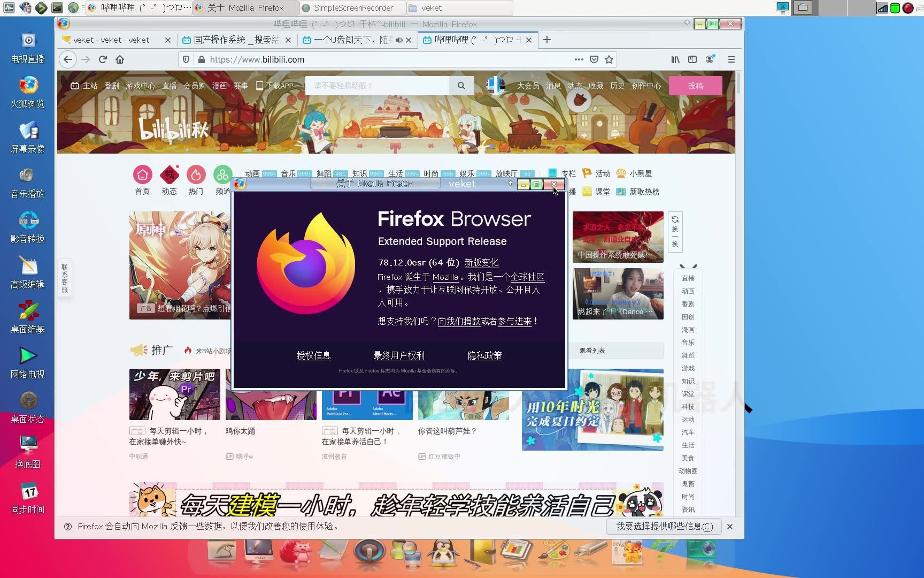Image resolution: width=924 pixels, height=578 pixels.
Task: Open 原神 banner thumbnail
Action: coord(180,265)
